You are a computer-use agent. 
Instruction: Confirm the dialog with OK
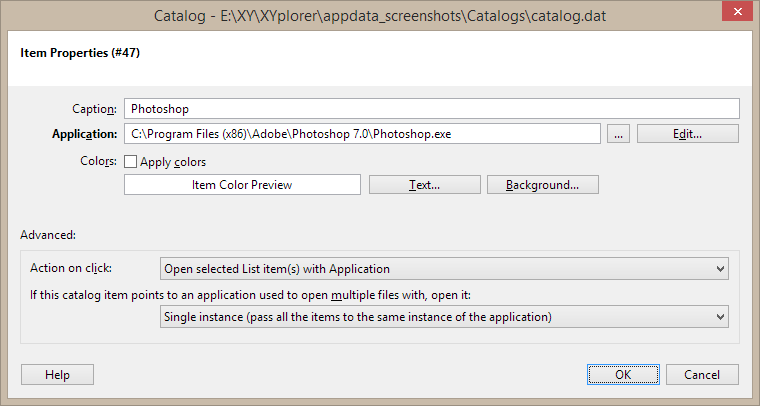click(x=623, y=374)
